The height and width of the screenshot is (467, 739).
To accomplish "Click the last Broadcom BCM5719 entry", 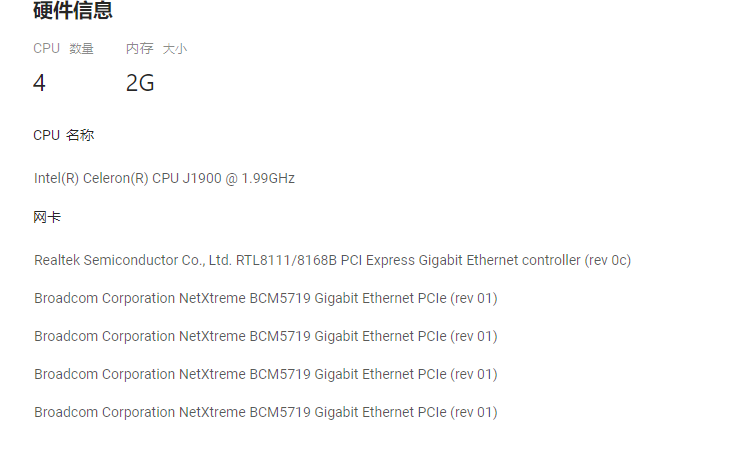I will pos(266,412).
